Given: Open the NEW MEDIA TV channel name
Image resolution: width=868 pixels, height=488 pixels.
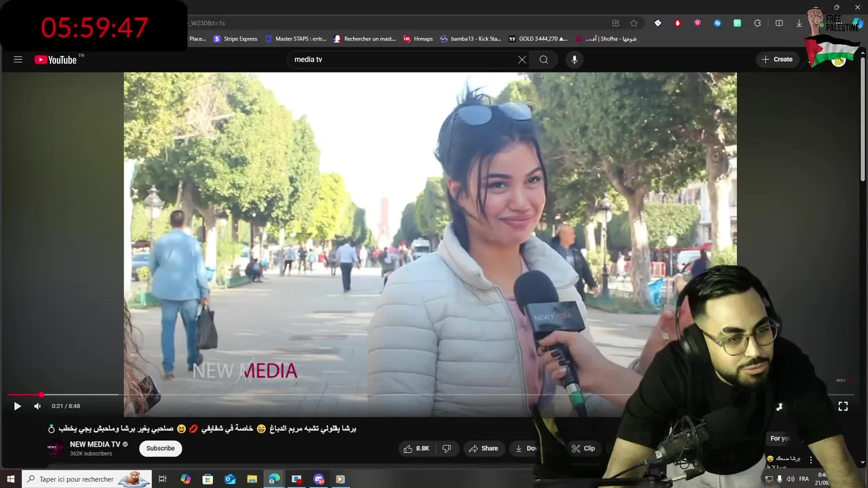Looking at the screenshot, I should (95, 444).
